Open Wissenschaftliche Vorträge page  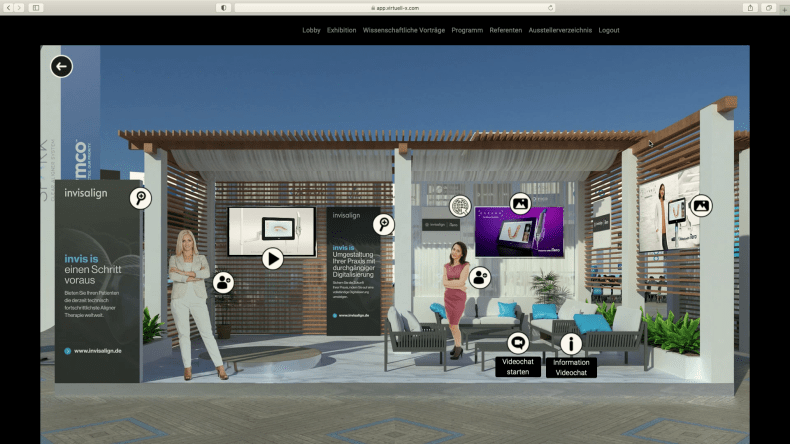click(404, 30)
